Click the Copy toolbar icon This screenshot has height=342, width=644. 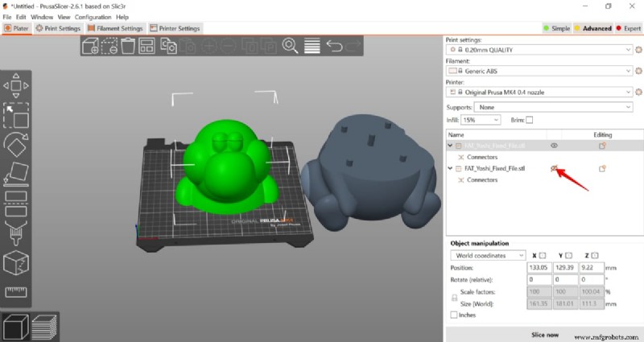[x=168, y=46]
